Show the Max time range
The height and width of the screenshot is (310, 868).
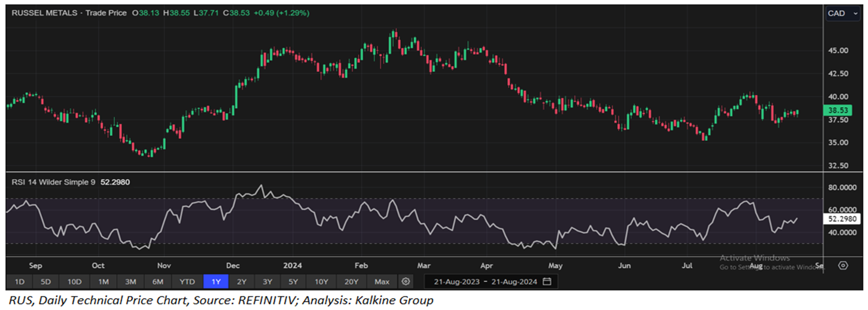point(382,281)
